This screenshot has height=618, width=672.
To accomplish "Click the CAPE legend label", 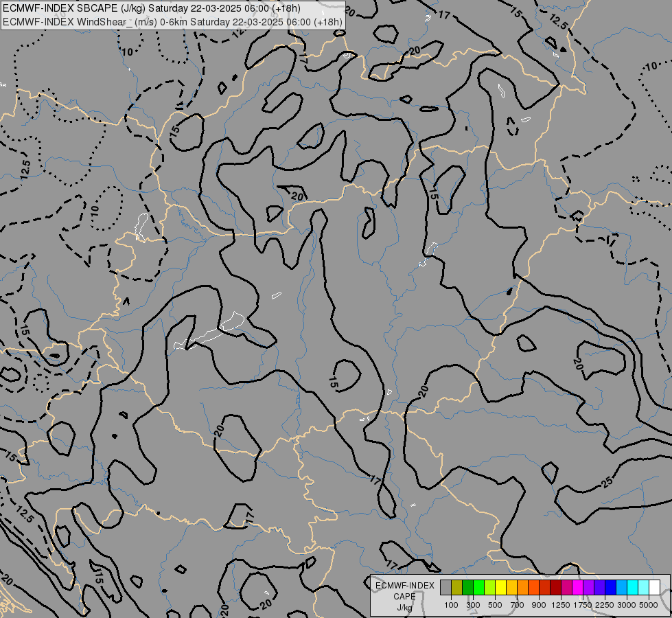I will click(x=404, y=597).
